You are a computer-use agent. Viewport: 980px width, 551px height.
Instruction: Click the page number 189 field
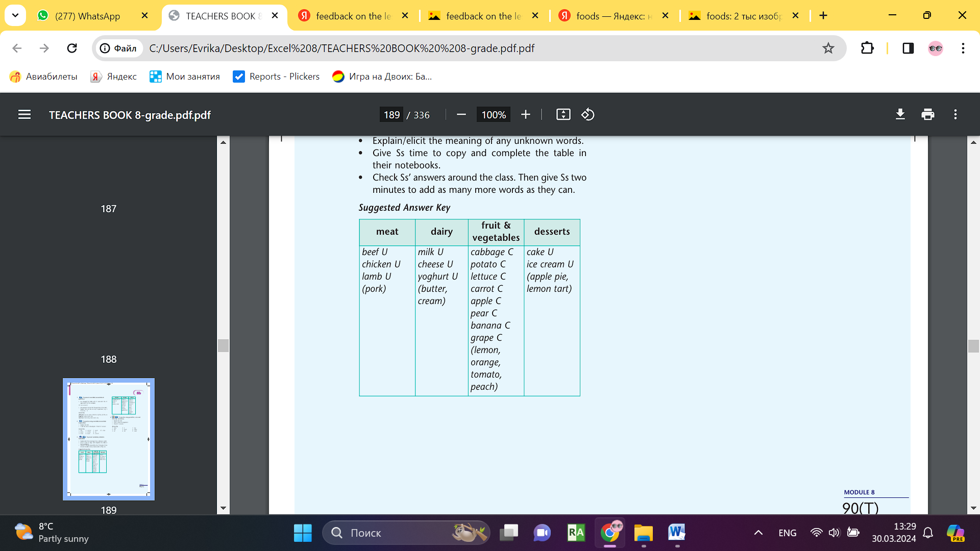point(391,115)
